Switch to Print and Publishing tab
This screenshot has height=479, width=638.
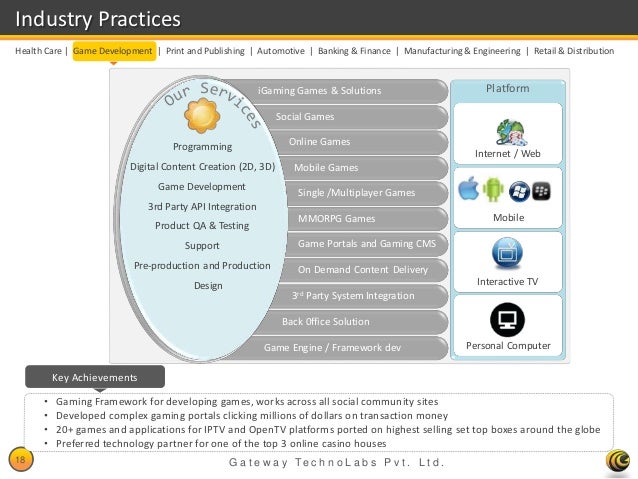pyautogui.click(x=205, y=51)
